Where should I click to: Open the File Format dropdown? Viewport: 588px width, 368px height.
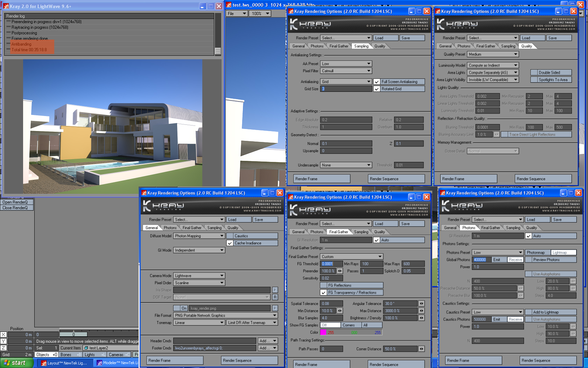(x=225, y=315)
